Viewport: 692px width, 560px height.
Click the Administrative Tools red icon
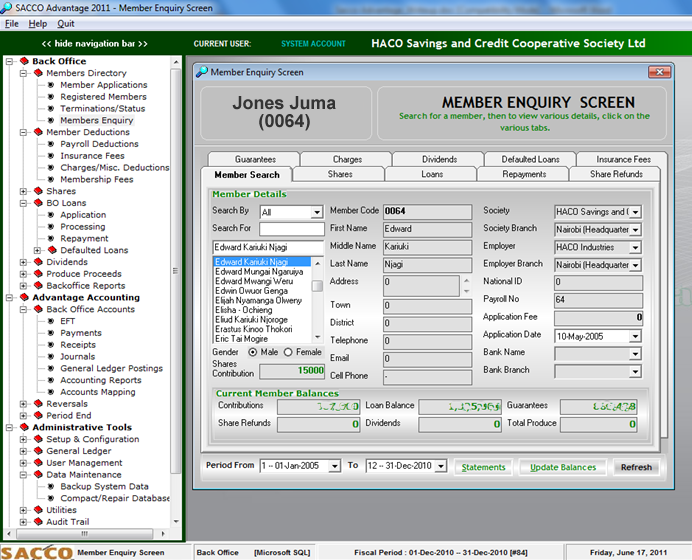click(24, 427)
